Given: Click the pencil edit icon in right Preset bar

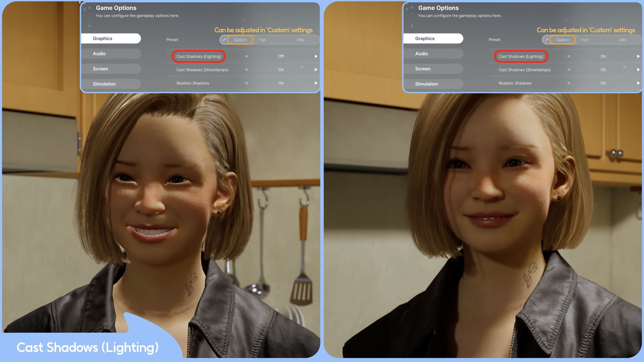Looking at the screenshot, I should (547, 40).
